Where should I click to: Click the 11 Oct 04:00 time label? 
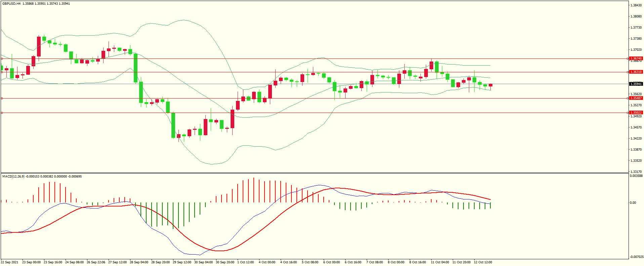click(x=440, y=262)
